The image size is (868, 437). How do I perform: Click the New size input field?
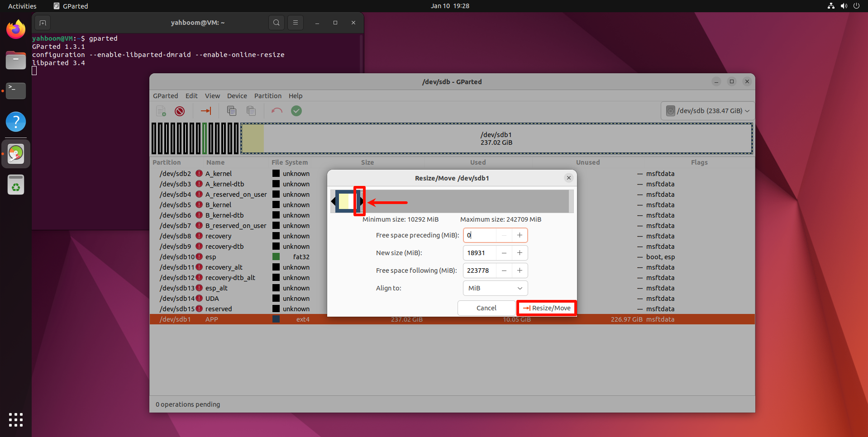(480, 253)
